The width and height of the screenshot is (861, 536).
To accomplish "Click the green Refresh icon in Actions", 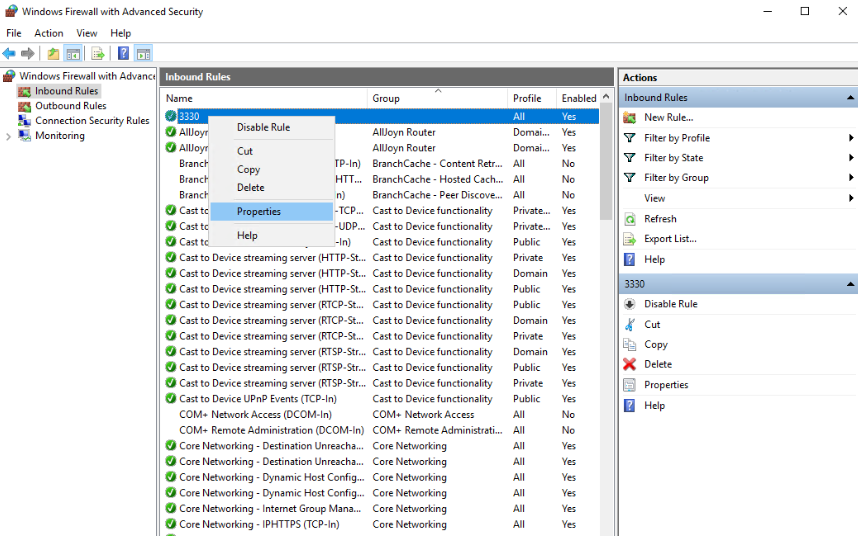I will 630,219.
